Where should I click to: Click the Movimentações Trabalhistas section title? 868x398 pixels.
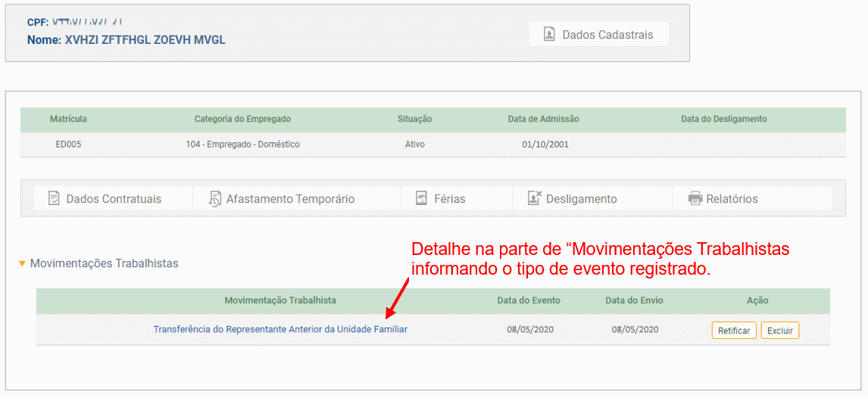point(104,263)
